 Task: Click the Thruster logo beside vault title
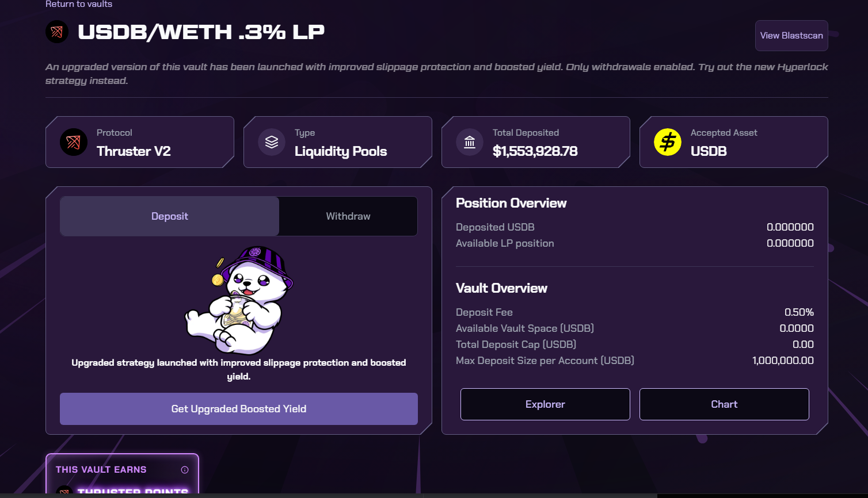[x=57, y=32]
